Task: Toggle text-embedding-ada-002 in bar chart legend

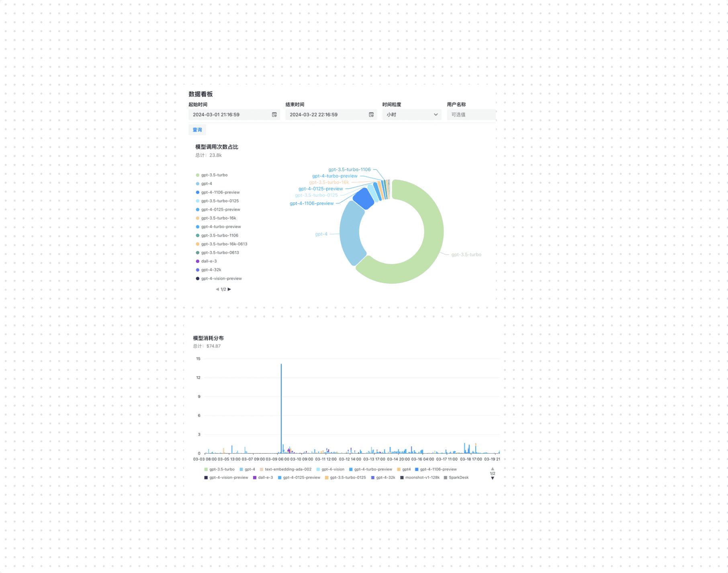Action: (x=286, y=469)
